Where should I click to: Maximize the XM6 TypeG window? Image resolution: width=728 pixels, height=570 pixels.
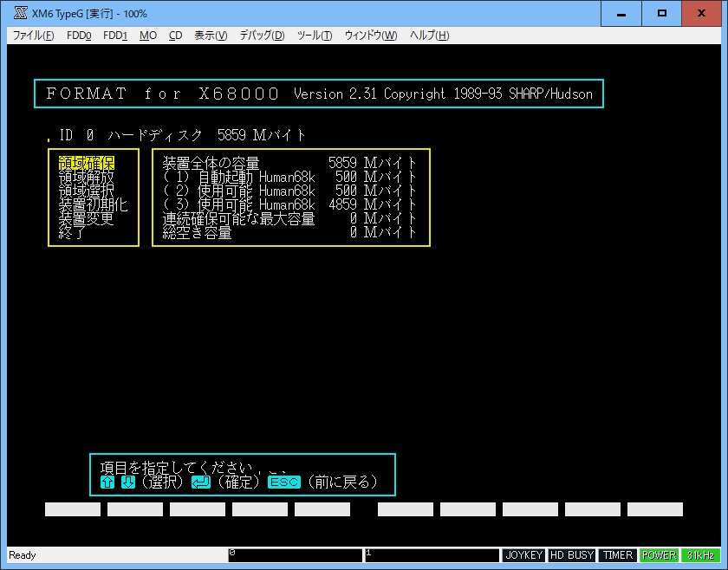pos(661,14)
